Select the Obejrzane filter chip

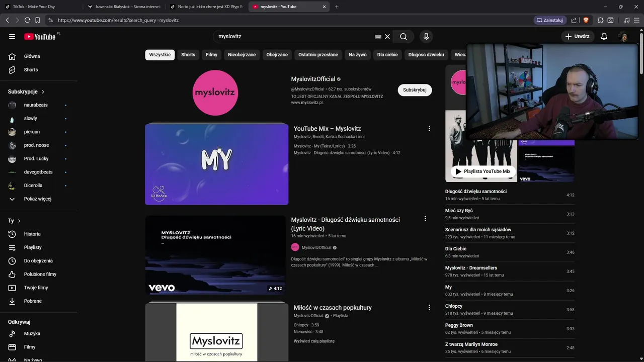click(277, 55)
